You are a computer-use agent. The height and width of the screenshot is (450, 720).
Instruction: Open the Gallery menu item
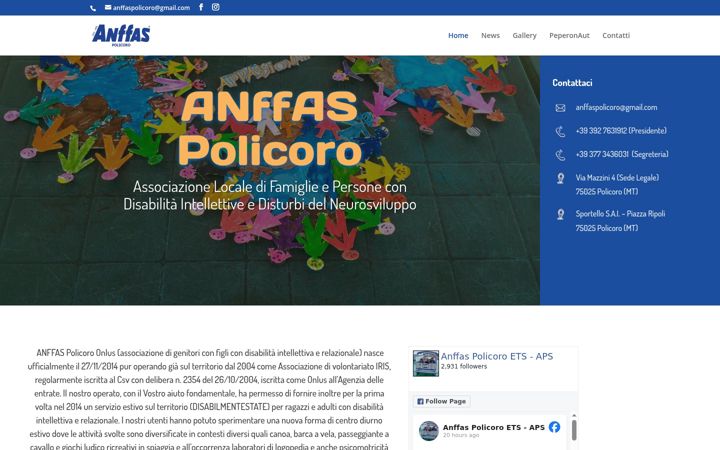point(524,35)
